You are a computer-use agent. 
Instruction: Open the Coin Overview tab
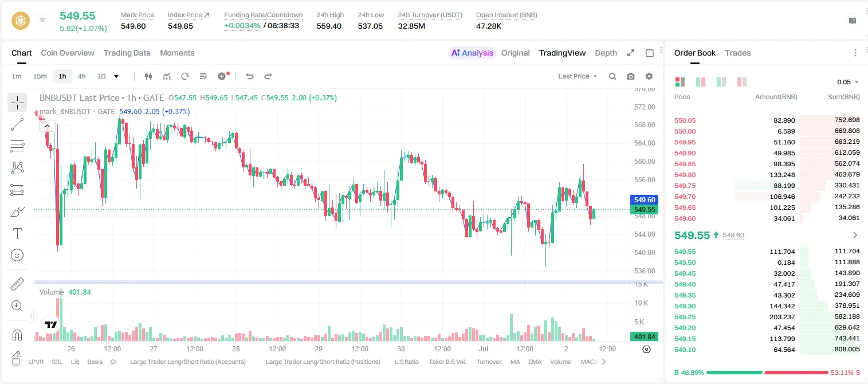tap(68, 53)
